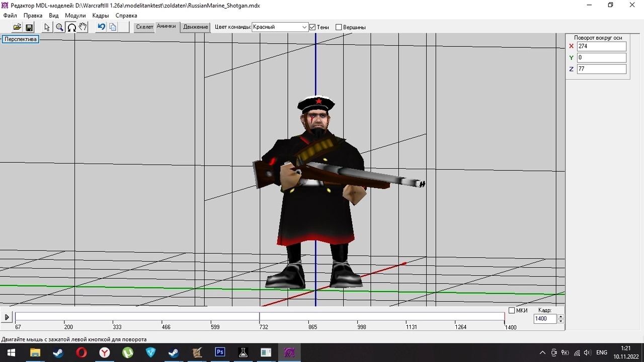Select the hand pan tool
The width and height of the screenshot is (644, 362).
[x=83, y=27]
